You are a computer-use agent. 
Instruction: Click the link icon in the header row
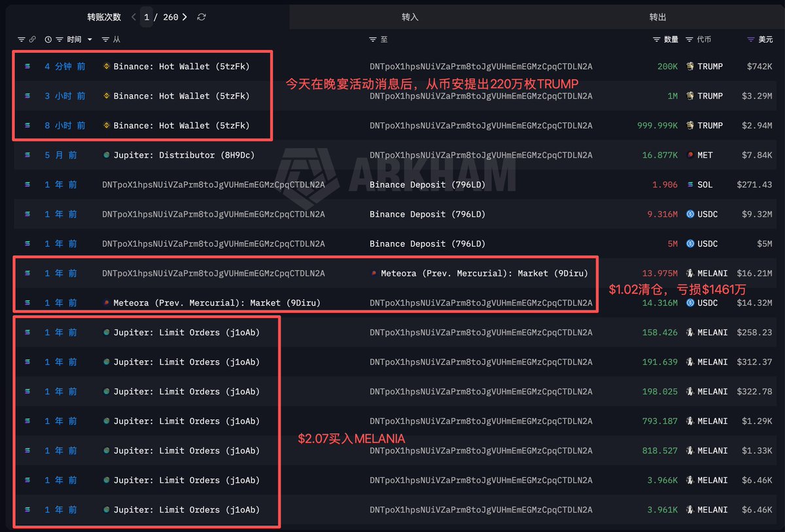pos(33,40)
